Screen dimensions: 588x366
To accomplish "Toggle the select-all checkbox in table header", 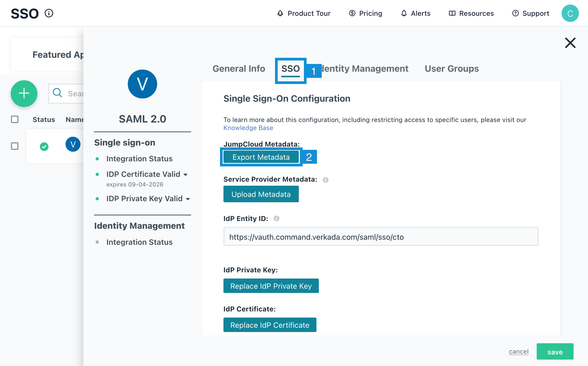I will coord(15,119).
